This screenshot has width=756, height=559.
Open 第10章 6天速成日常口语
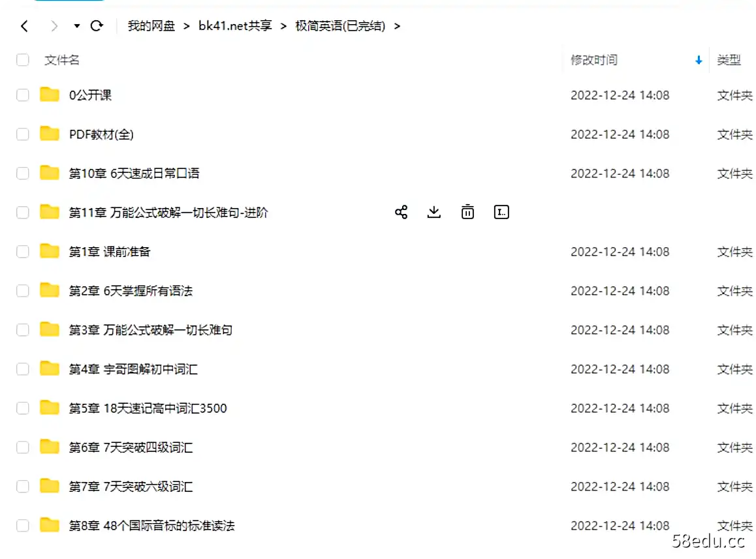(134, 174)
